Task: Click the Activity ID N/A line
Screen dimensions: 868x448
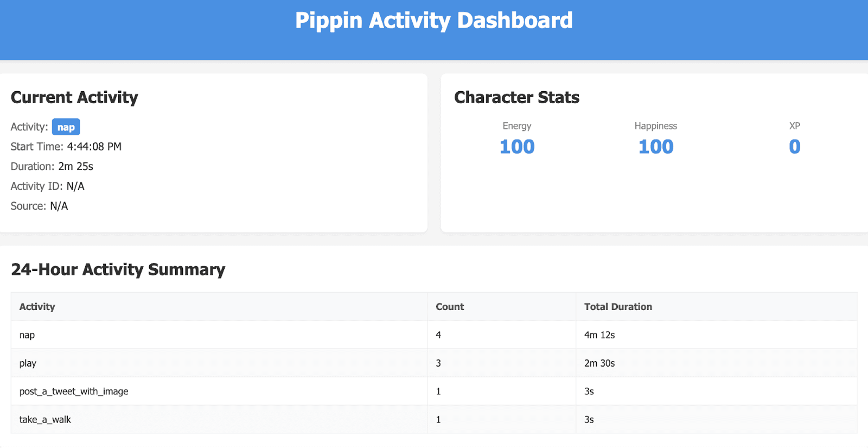Action: (48, 186)
